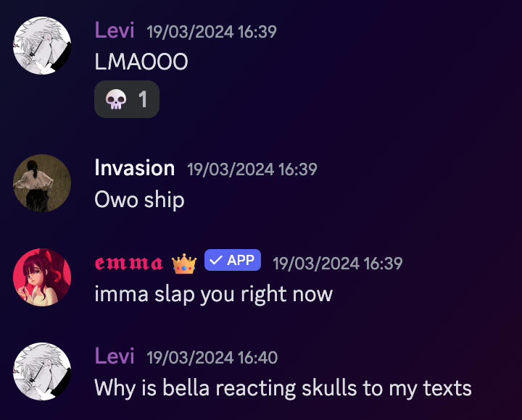Click the APP label text on emma's badge
Image resolution: width=522 pixels, height=420 pixels.
click(241, 260)
